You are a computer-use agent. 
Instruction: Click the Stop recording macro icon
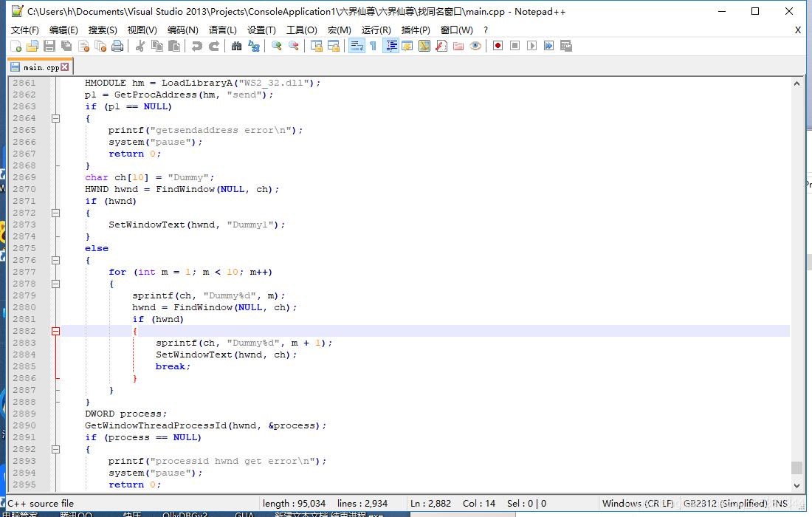pyautogui.click(x=515, y=46)
